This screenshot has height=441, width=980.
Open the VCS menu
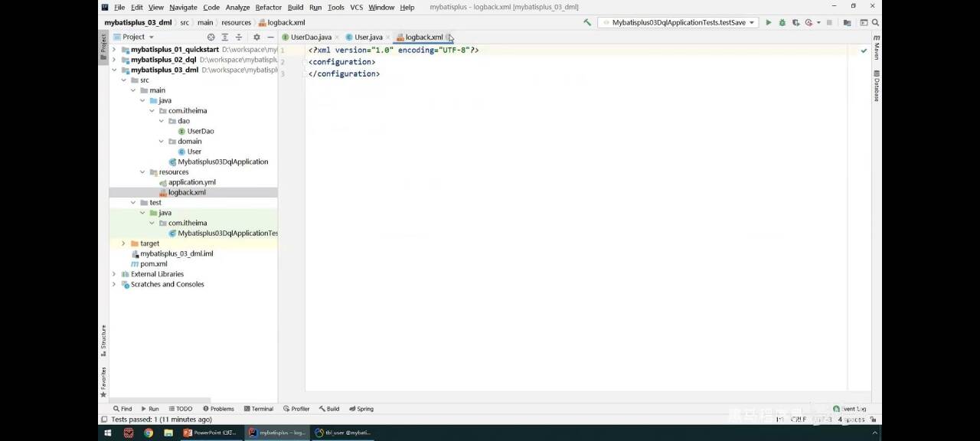click(x=356, y=7)
